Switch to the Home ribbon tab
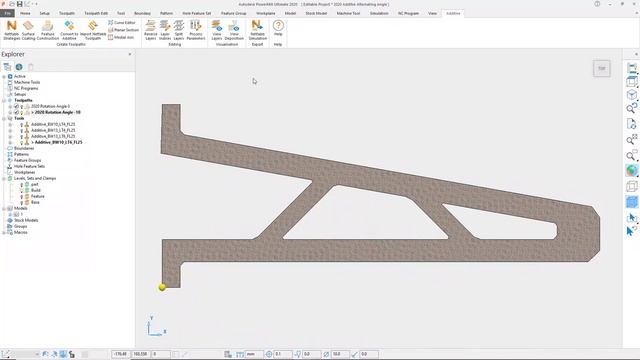Image resolution: width=640 pixels, height=360 pixels. (25, 13)
